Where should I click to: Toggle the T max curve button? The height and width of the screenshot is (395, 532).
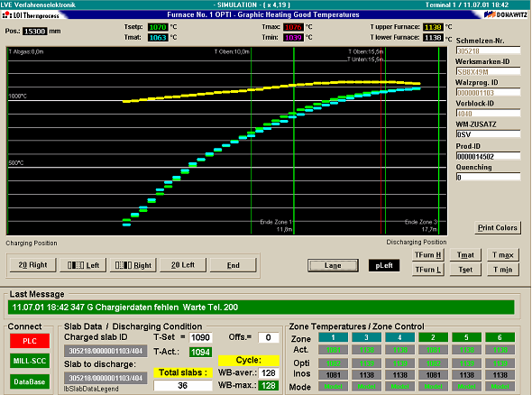[503, 255]
